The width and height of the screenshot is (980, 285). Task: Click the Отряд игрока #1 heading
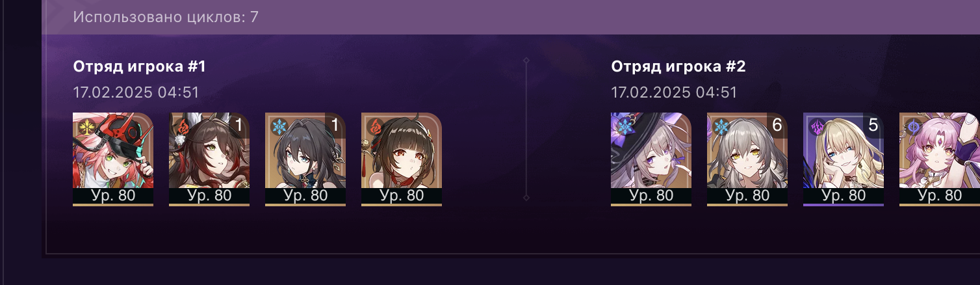[140, 66]
